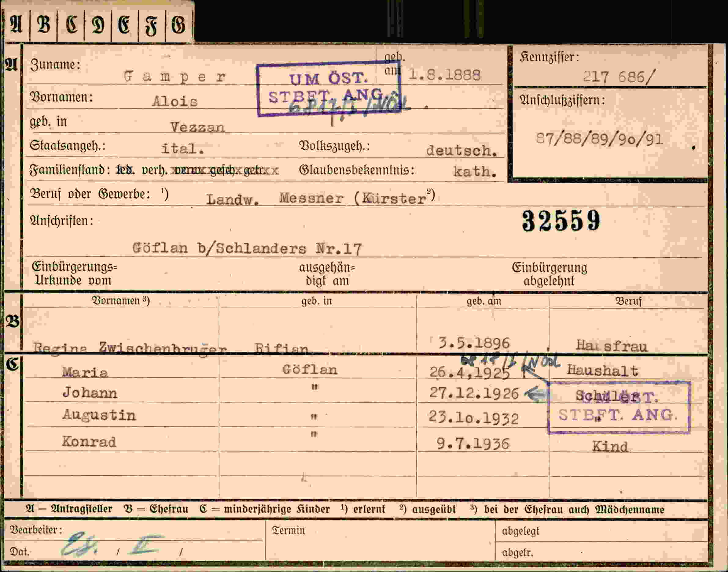The height and width of the screenshot is (572, 728).
Task: Click address 'Göflan b/Schlanders Nr.17'
Action: (x=247, y=248)
